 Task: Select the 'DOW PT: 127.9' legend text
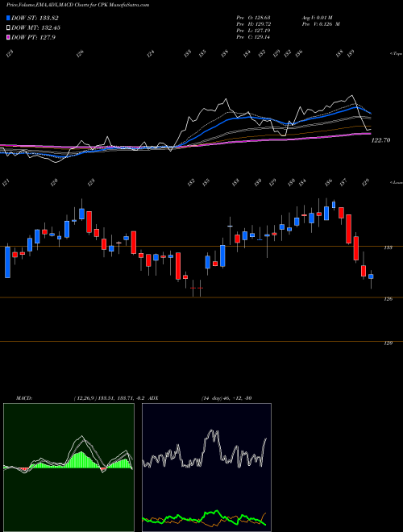click(33, 37)
